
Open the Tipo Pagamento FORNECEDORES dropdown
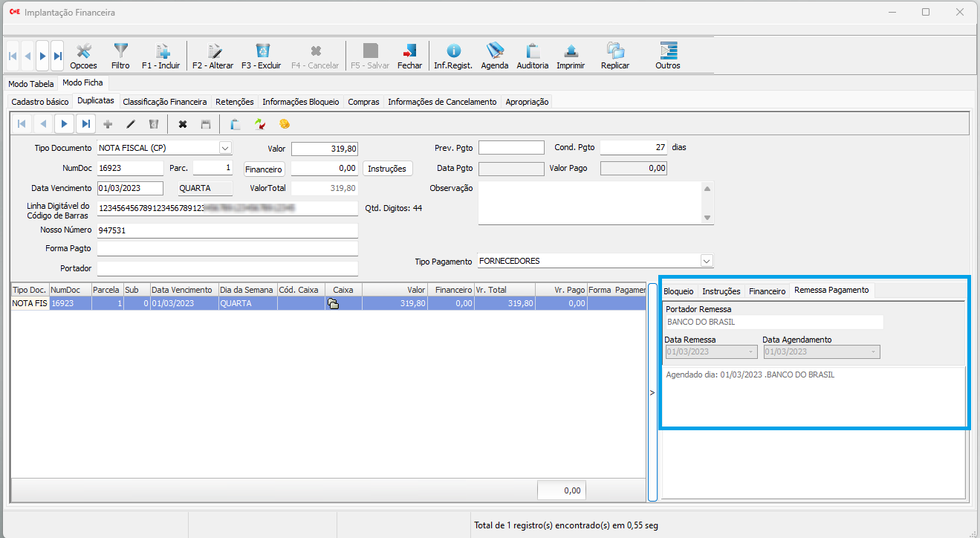707,262
